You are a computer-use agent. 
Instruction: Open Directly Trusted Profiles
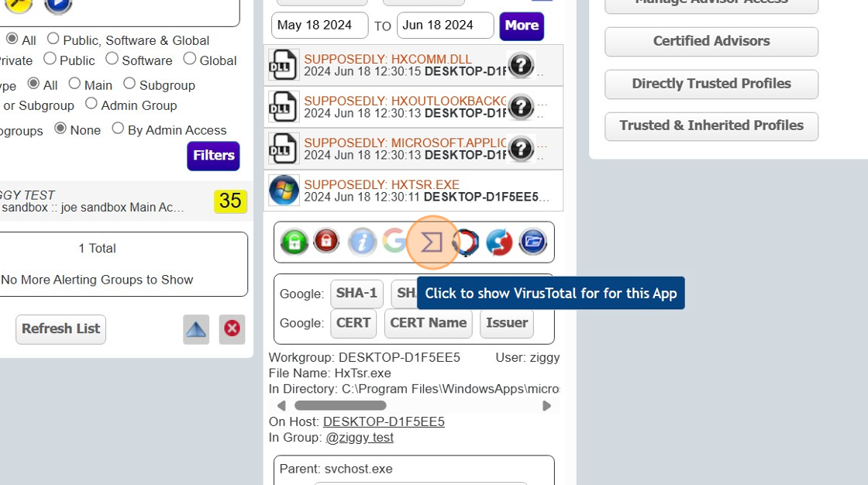(711, 84)
